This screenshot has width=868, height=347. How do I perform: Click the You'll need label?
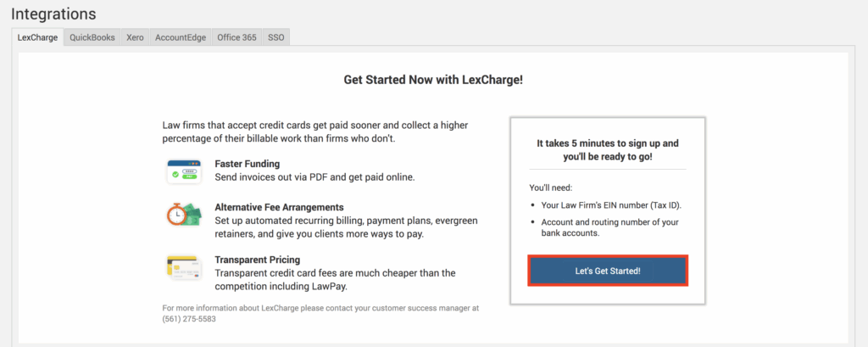pos(550,187)
